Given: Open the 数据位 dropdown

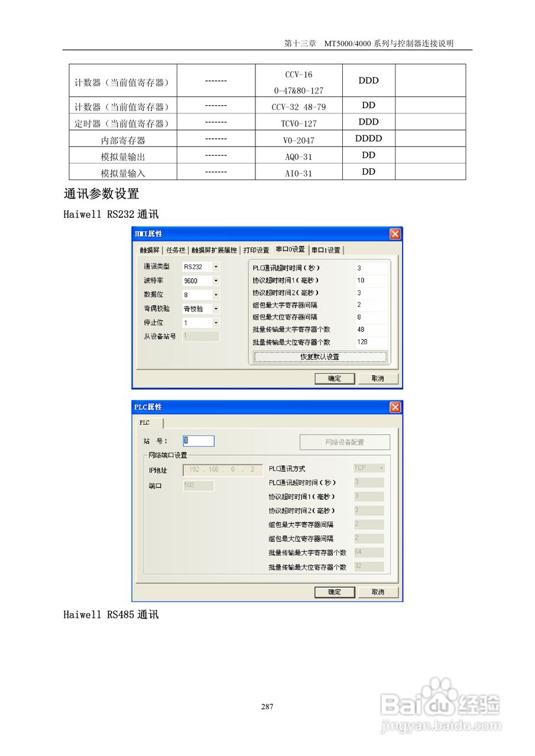Looking at the screenshot, I should (x=217, y=294).
